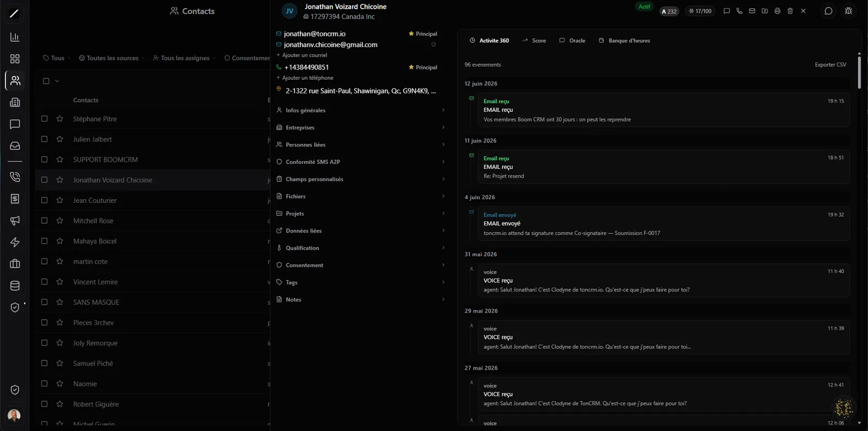This screenshot has height=431, width=868.
Task: Open the briefcase icon in sidebar
Action: tap(15, 264)
